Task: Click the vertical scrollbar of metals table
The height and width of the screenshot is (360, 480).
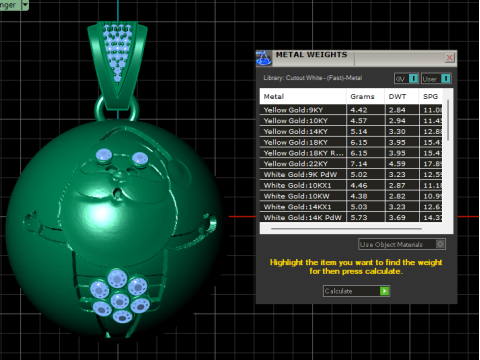Action: click(448, 120)
